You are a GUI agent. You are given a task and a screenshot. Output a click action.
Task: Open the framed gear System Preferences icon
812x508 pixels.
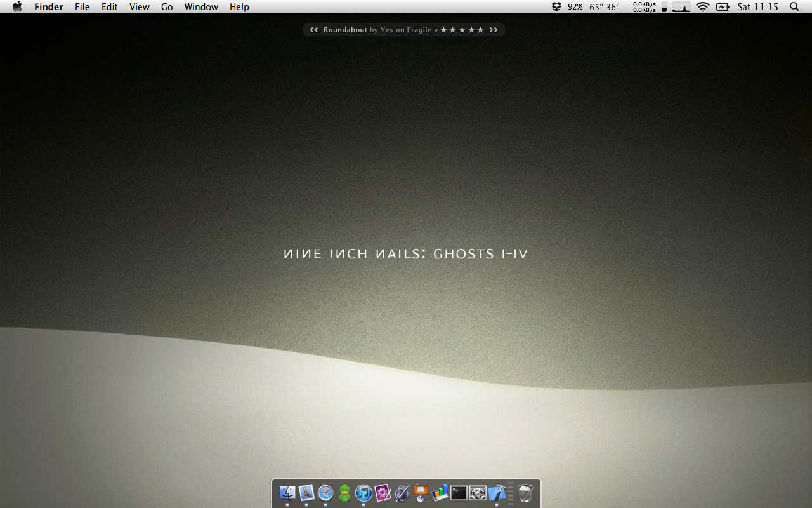click(x=478, y=492)
